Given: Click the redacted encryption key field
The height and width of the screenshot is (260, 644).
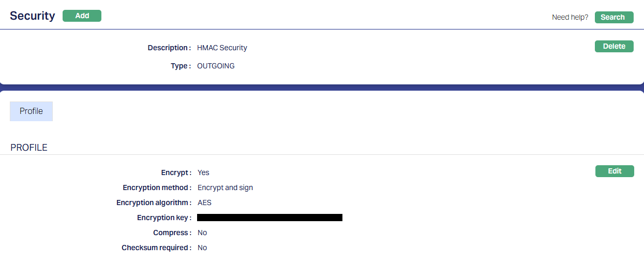Looking at the screenshot, I should [269, 218].
